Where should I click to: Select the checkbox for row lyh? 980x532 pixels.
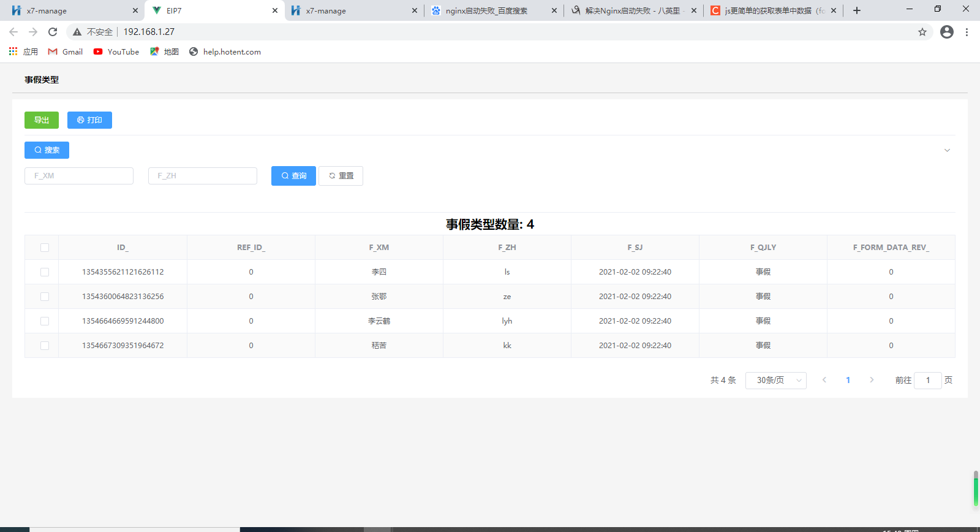45,321
